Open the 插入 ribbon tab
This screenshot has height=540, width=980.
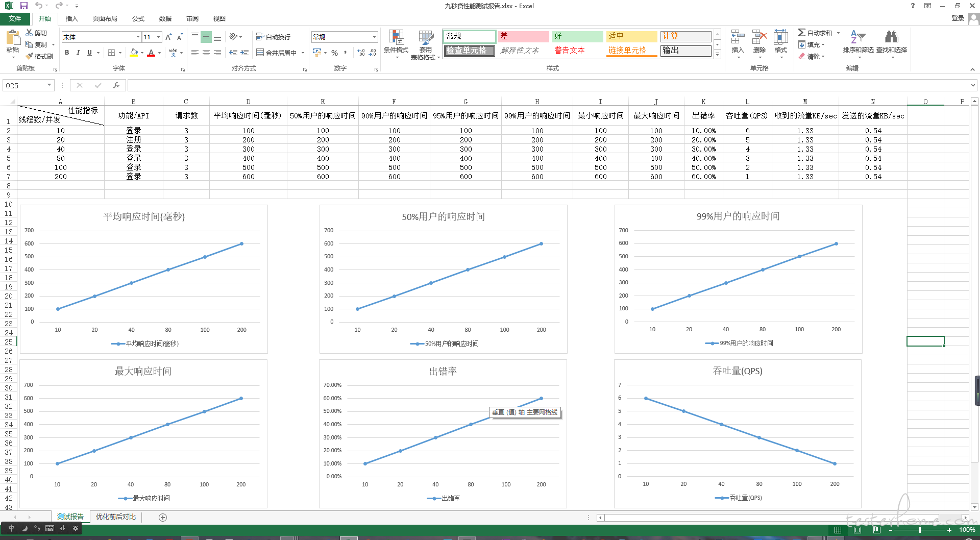point(71,18)
